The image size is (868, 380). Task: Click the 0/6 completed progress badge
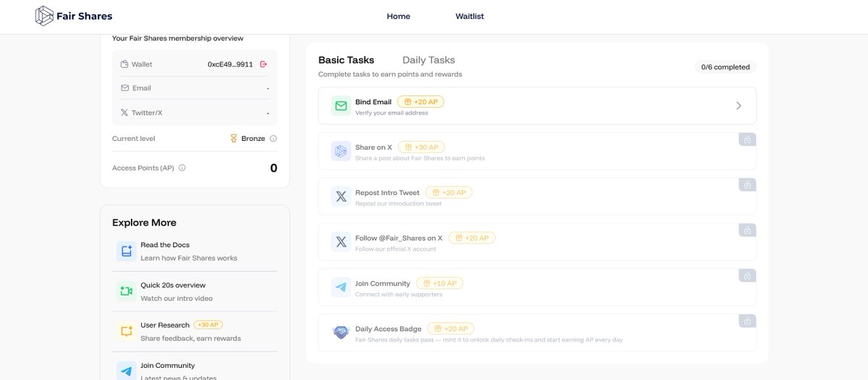click(726, 67)
